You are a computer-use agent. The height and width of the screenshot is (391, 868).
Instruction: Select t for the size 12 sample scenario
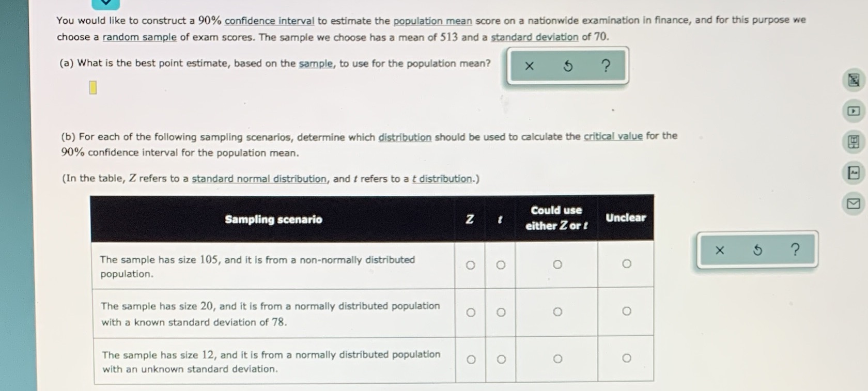pos(500,358)
